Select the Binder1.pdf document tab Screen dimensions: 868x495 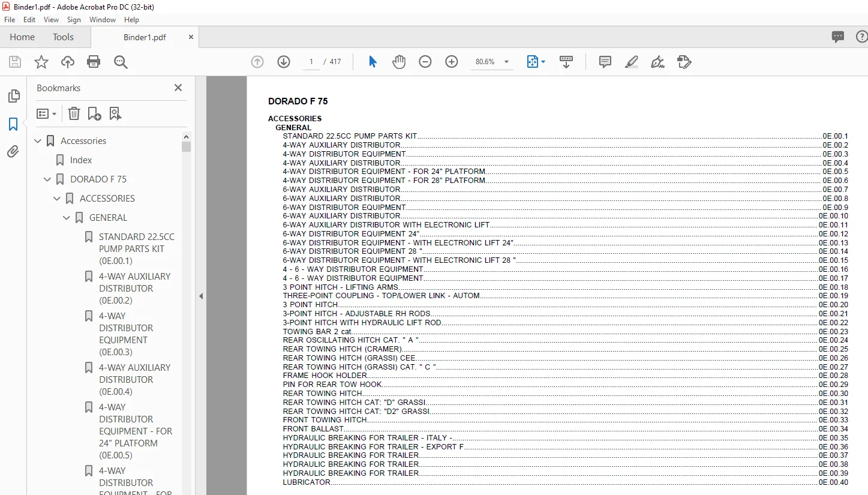coord(145,37)
